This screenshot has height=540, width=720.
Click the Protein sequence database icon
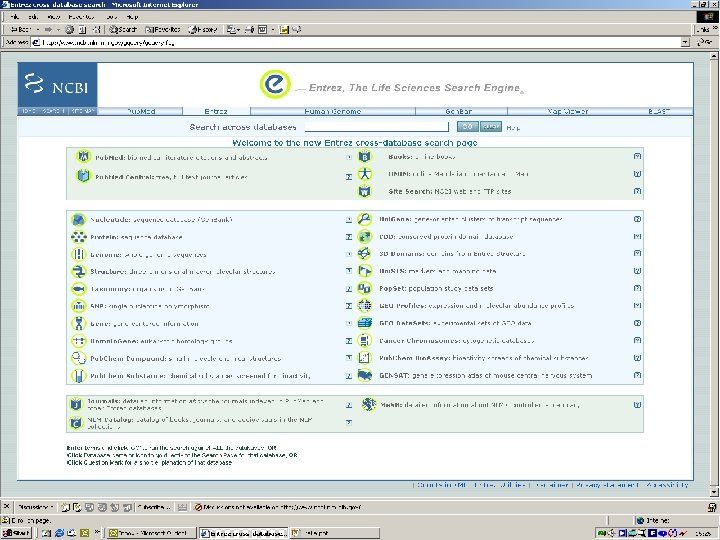click(79, 237)
